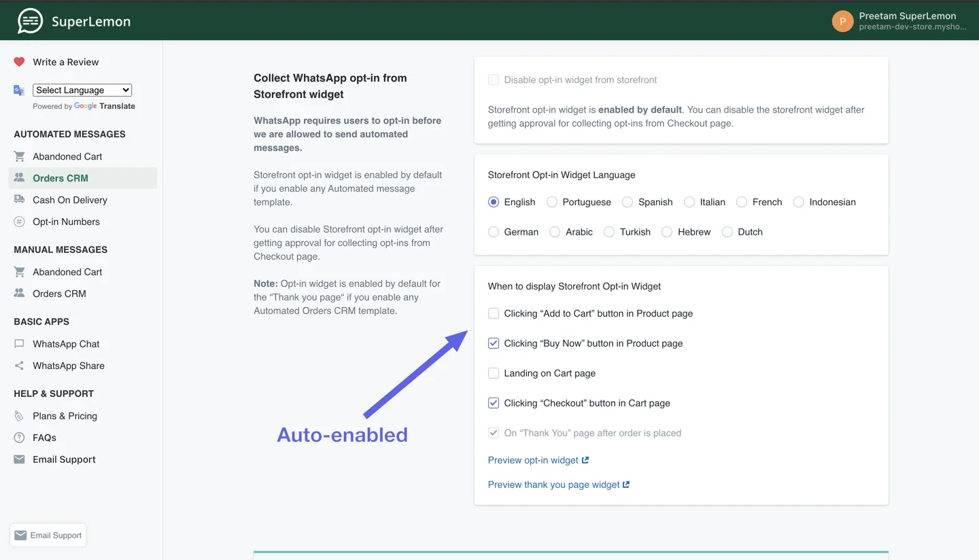The width and height of the screenshot is (979, 560).
Task: Go to Plans & Pricing page
Action: (65, 416)
